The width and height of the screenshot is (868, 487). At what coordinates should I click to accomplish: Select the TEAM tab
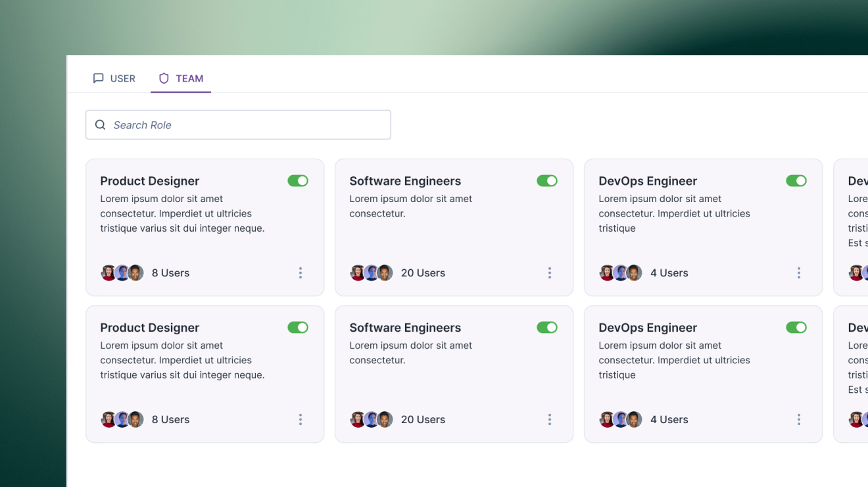coord(181,78)
